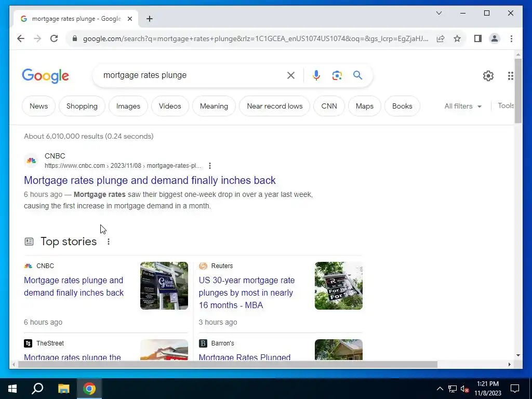Open the cnbc.com URL breadcrumb
Viewport: 532px width, 399px height.
tap(123, 166)
